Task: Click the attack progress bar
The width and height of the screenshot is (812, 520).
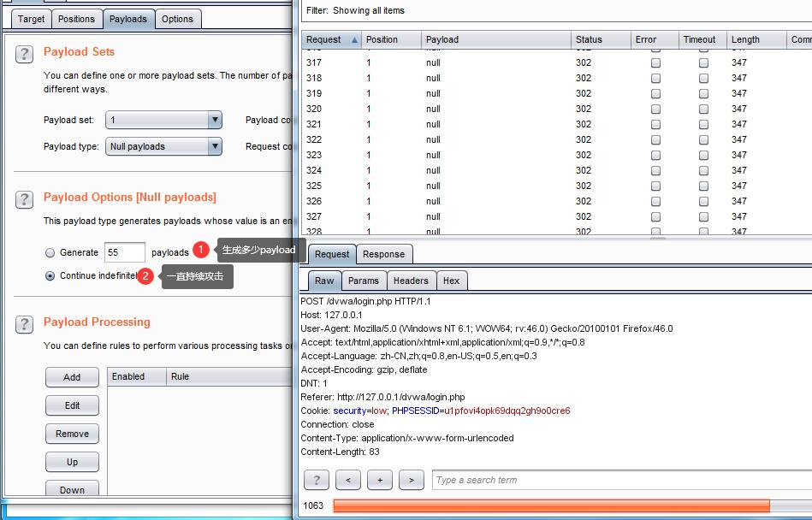Action: pyautogui.click(x=572, y=505)
